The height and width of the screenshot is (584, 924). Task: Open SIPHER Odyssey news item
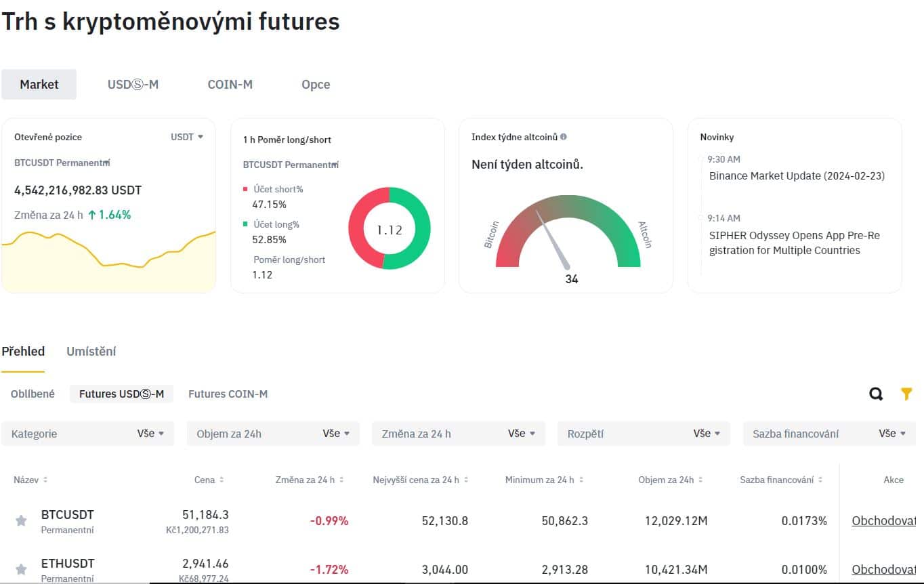[795, 243]
